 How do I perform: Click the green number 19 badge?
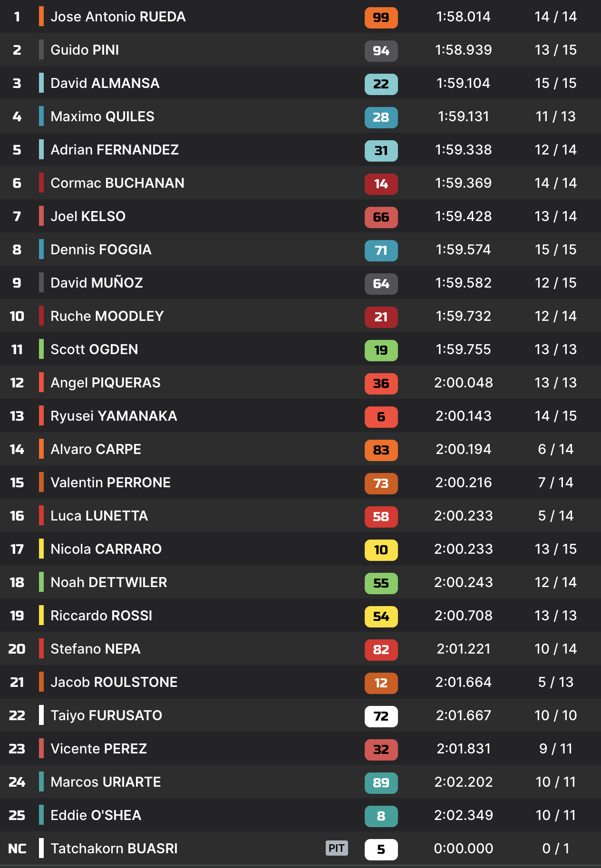(x=381, y=350)
